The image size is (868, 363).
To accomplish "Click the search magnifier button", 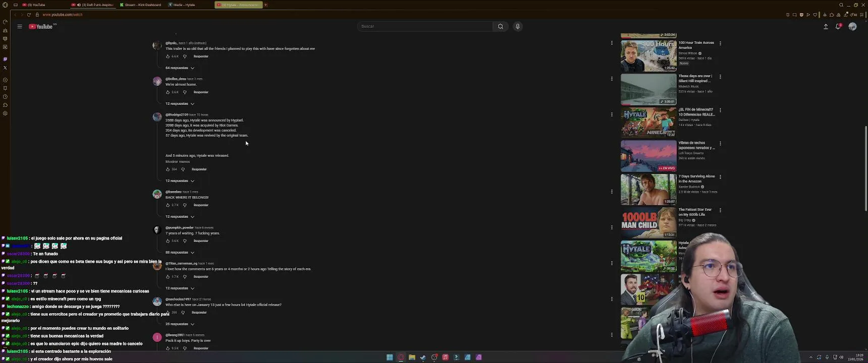I will [500, 26].
